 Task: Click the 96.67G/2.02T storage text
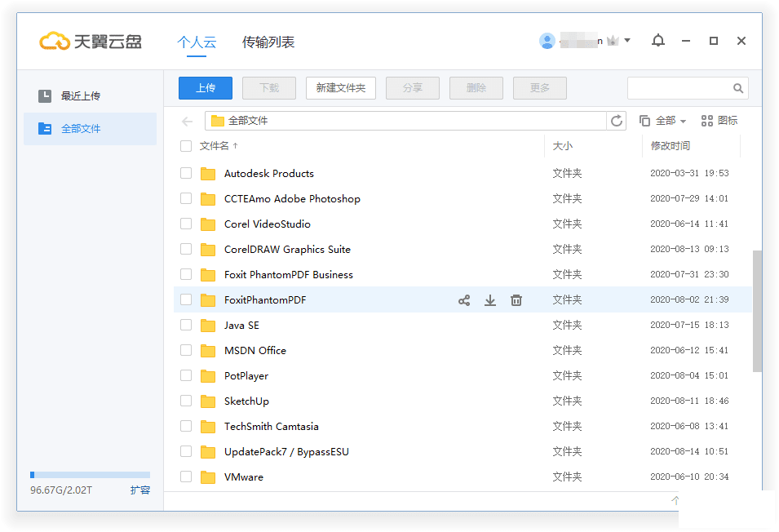point(61,490)
